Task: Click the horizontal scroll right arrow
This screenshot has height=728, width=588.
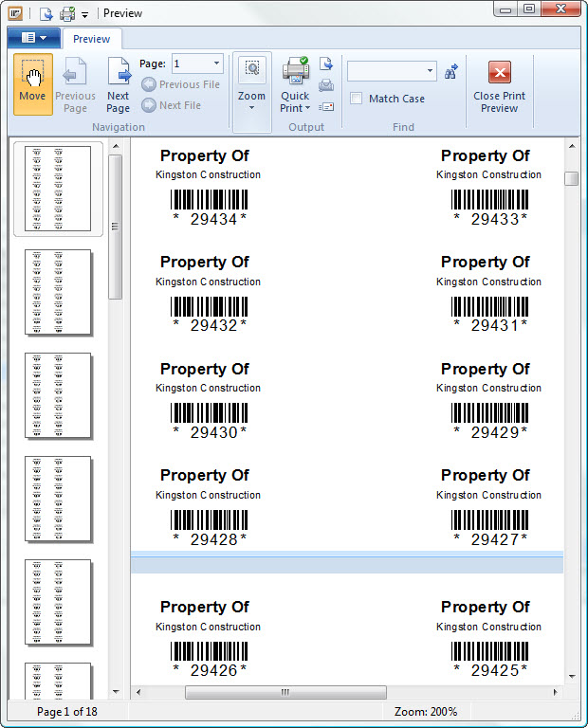Action: pos(556,692)
